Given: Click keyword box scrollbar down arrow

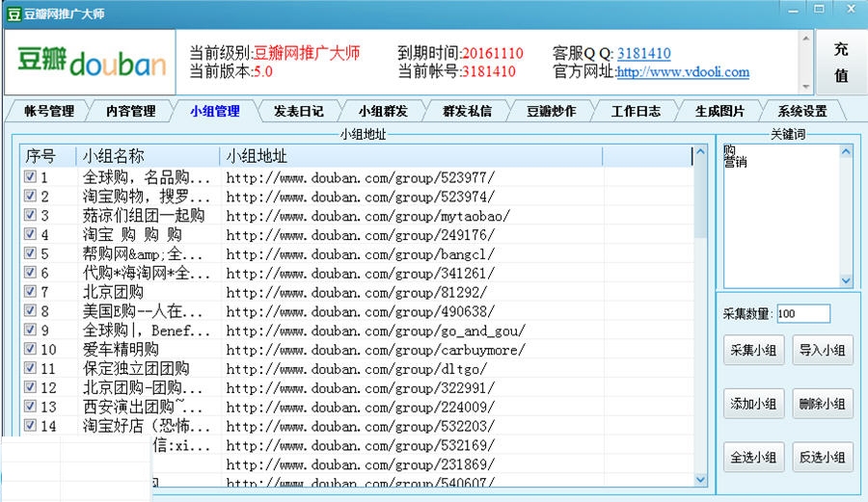Looking at the screenshot, I should (x=846, y=280).
